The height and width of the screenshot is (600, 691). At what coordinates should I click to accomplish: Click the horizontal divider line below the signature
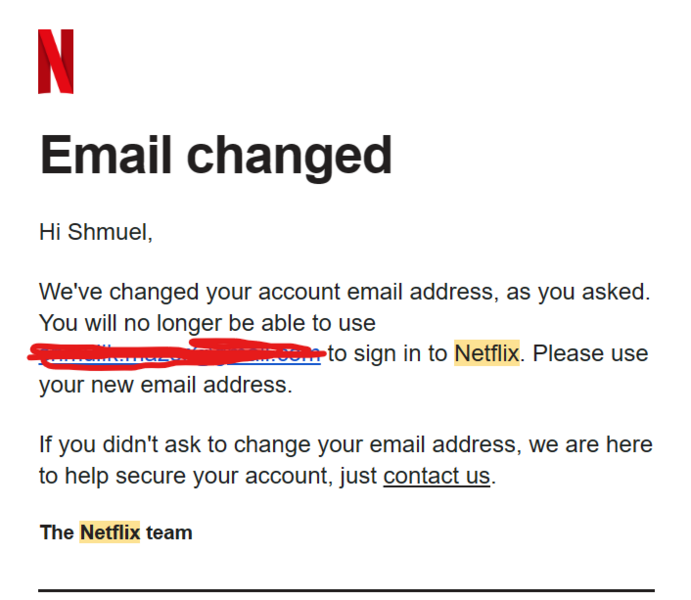tap(346, 590)
